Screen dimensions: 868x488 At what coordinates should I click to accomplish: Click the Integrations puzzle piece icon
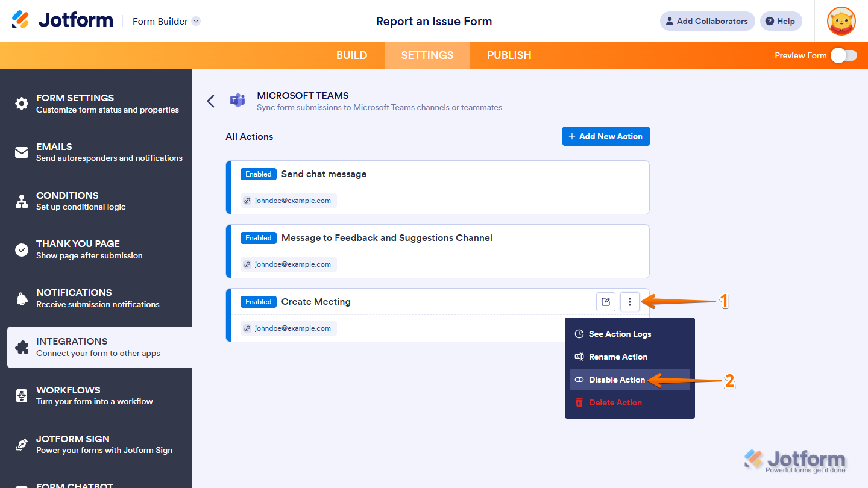pyautogui.click(x=21, y=346)
